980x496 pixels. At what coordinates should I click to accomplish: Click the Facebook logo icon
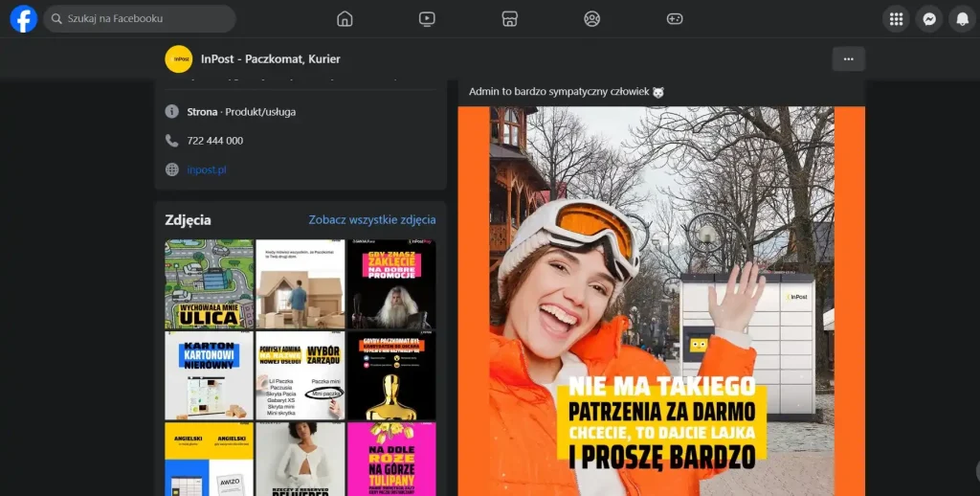click(24, 19)
